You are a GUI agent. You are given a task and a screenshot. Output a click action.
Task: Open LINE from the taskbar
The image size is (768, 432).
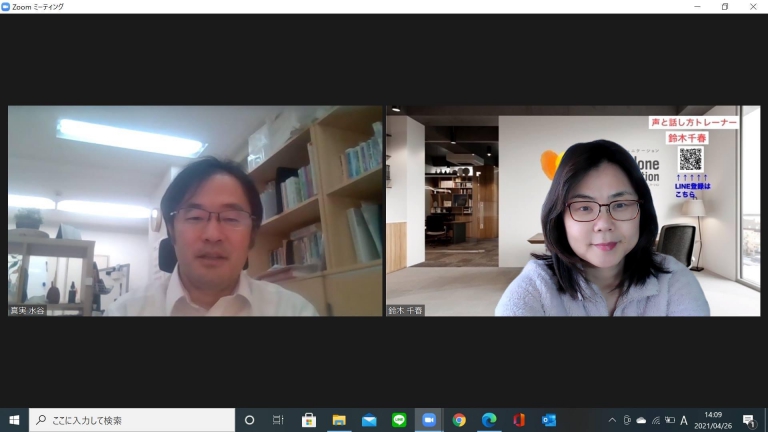point(399,420)
